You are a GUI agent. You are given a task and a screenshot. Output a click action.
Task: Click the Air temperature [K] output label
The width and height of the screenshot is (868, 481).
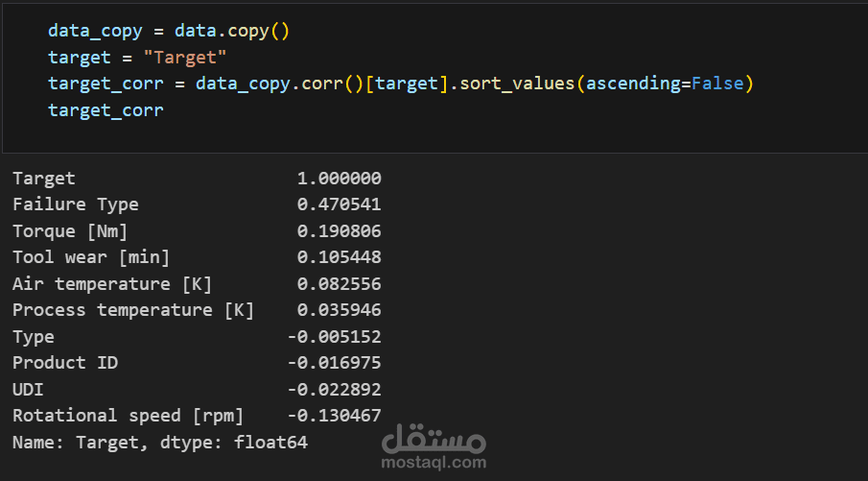pyautogui.click(x=112, y=284)
